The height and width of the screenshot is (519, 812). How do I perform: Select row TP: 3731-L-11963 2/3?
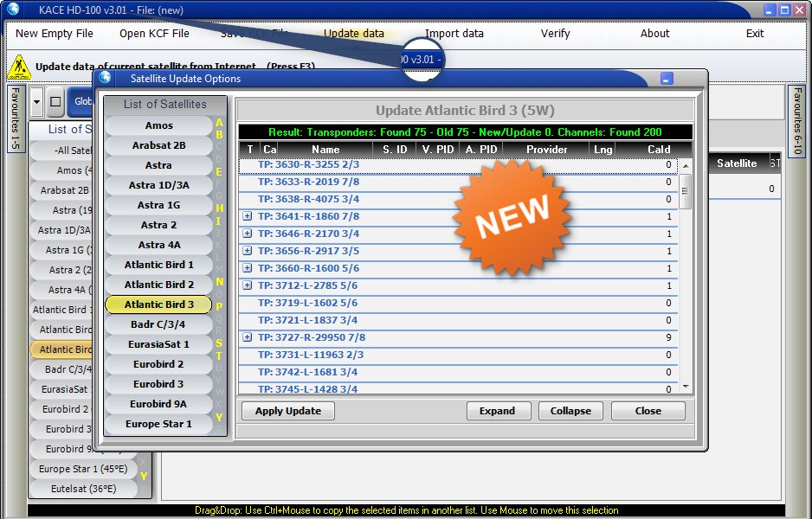tap(458, 355)
